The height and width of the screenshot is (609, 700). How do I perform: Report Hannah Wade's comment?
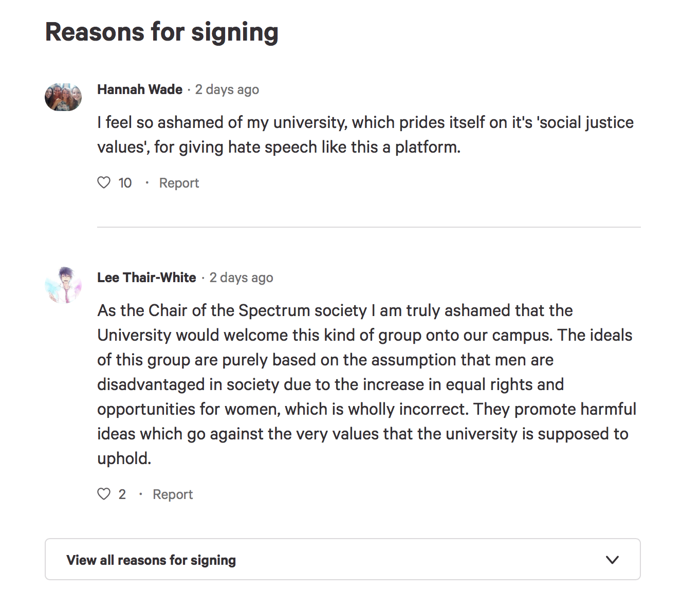179,183
